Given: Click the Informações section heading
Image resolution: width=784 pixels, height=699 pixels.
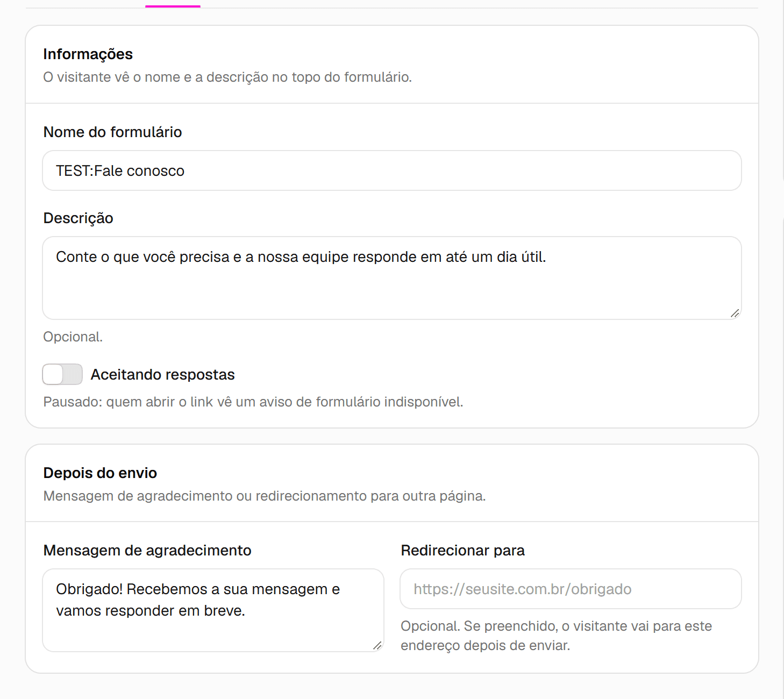Looking at the screenshot, I should pyautogui.click(x=88, y=54).
